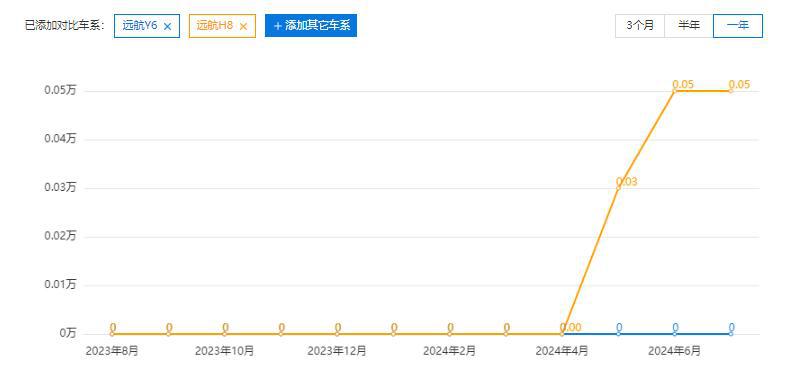Click the 远航H8 comparison tag label
The height and width of the screenshot is (389, 801).
(x=215, y=26)
